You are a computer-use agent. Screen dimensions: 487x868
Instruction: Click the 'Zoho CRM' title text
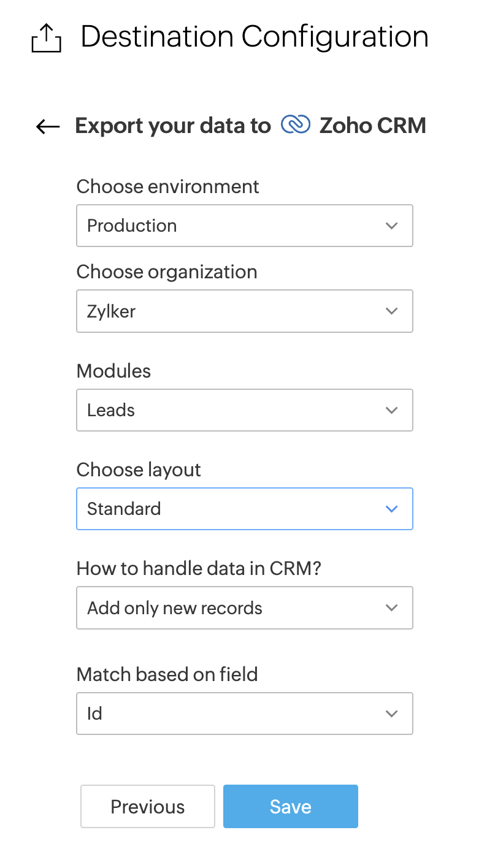[x=373, y=126]
